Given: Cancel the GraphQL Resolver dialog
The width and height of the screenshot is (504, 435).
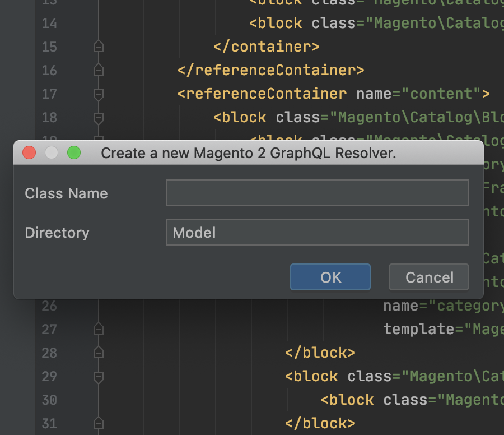Looking at the screenshot, I should tap(429, 277).
